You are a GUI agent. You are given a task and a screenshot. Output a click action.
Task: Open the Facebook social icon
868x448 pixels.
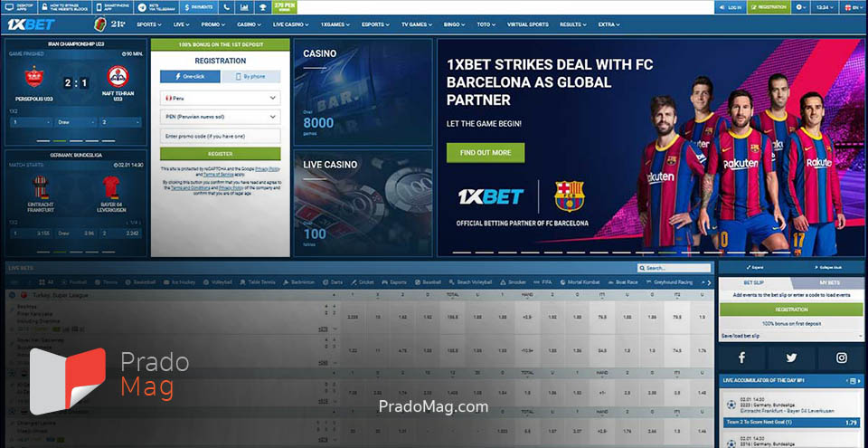tap(743, 357)
